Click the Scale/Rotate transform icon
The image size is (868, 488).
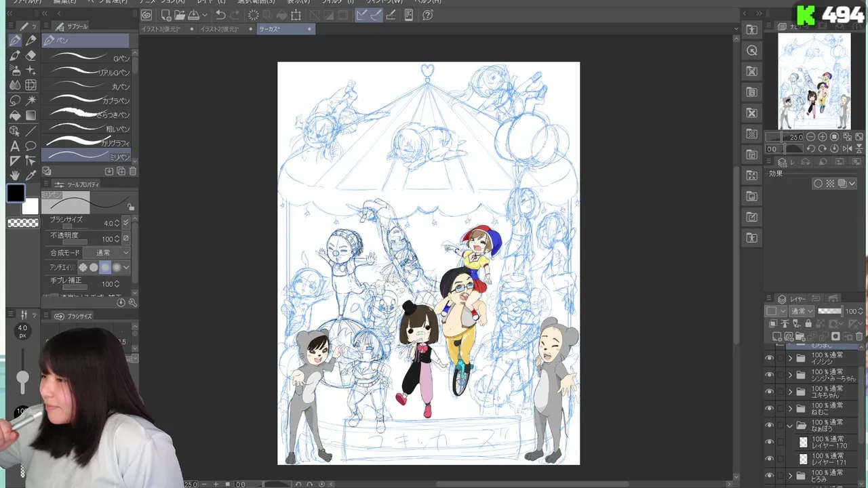tap(296, 15)
